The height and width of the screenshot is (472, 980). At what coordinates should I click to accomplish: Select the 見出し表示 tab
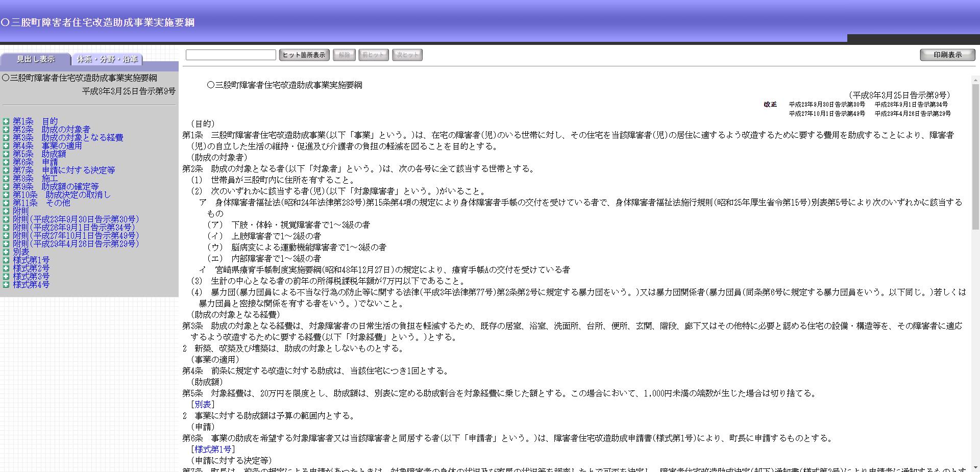(36, 59)
